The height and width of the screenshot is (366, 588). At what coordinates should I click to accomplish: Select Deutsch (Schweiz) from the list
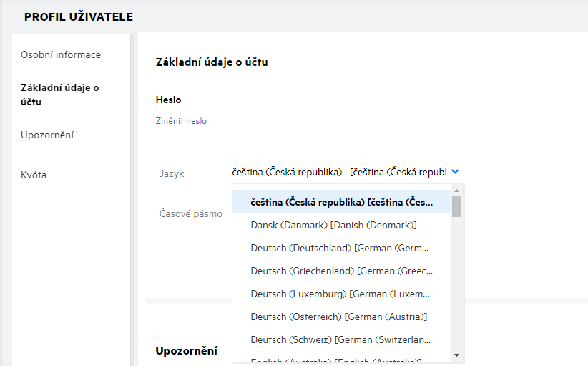[341, 339]
